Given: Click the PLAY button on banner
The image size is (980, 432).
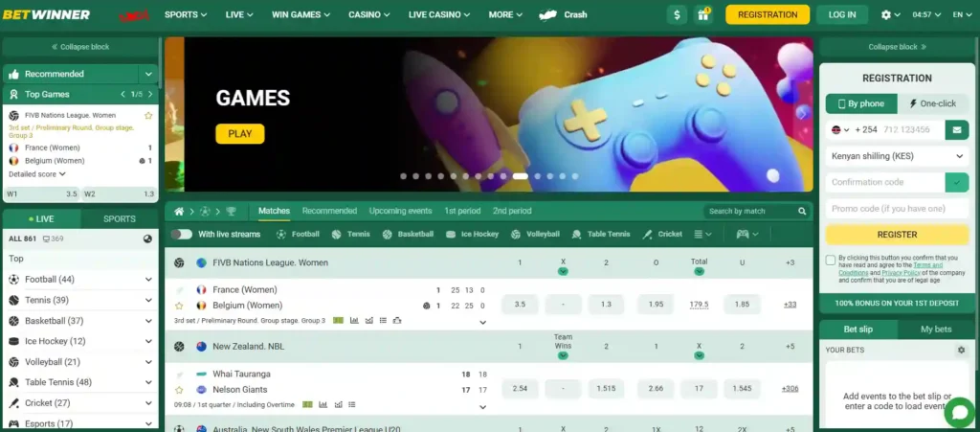Looking at the screenshot, I should pos(240,134).
